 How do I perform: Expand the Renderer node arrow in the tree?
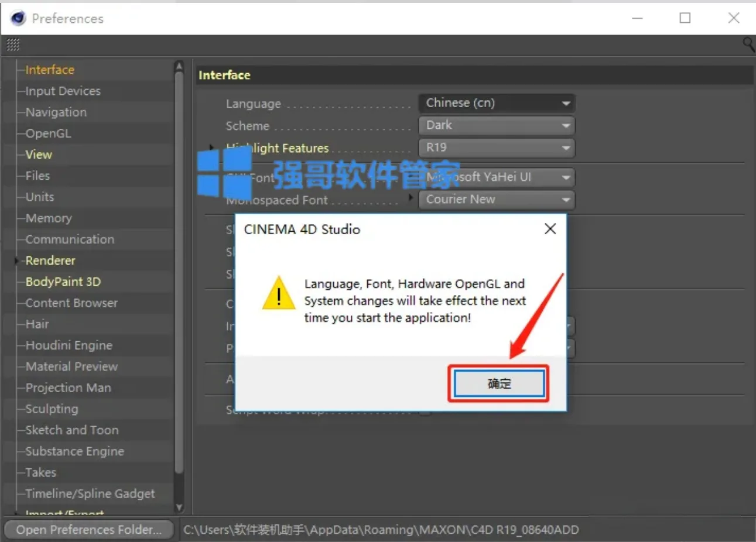click(17, 260)
